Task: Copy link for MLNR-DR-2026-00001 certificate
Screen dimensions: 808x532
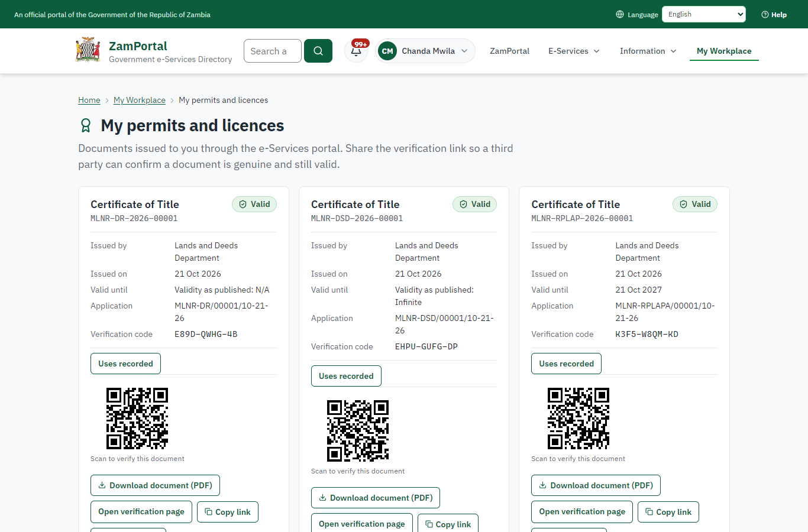Action: pyautogui.click(x=228, y=512)
